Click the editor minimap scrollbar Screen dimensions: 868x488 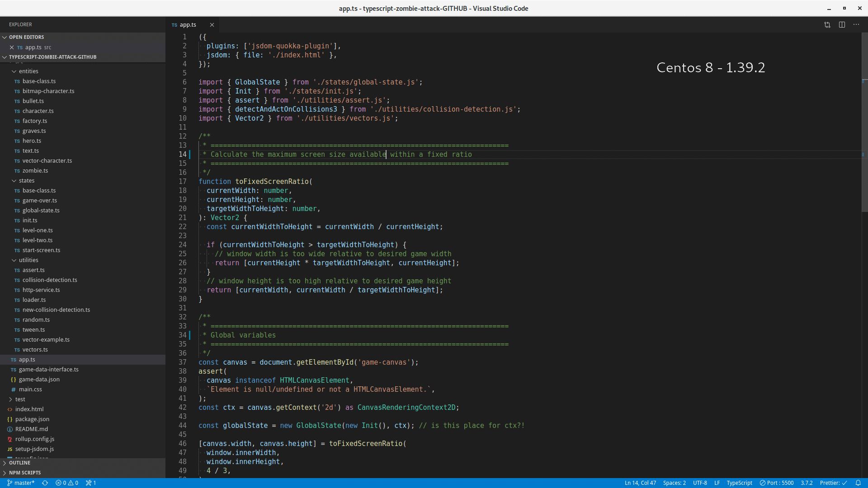(x=864, y=122)
